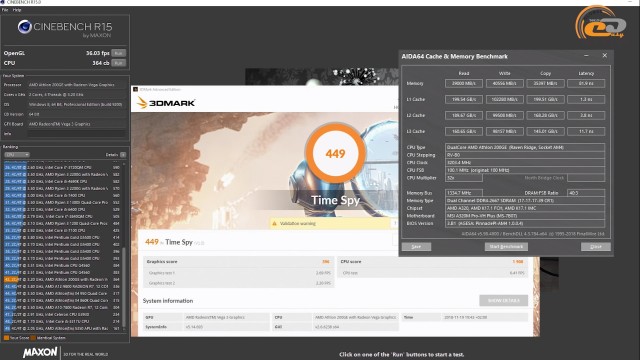640x360 pixels.
Task: Click the Chipset field in AIDA64
Action: pos(525,208)
